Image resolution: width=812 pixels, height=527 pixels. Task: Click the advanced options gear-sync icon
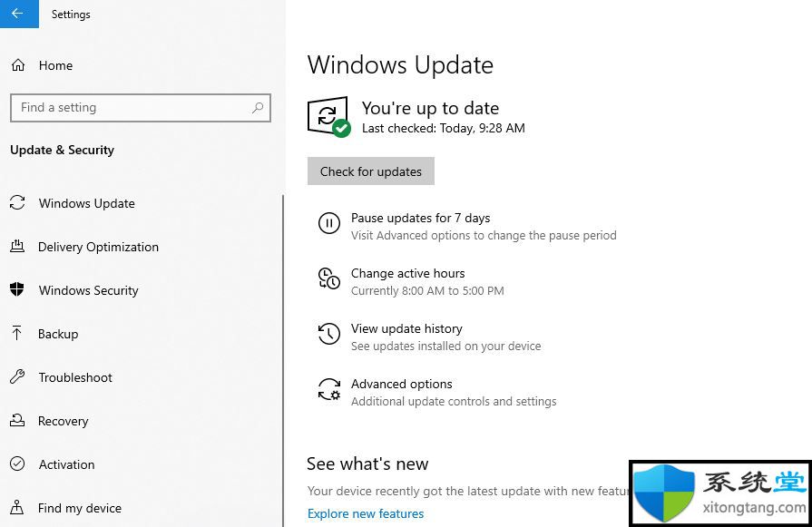point(328,389)
